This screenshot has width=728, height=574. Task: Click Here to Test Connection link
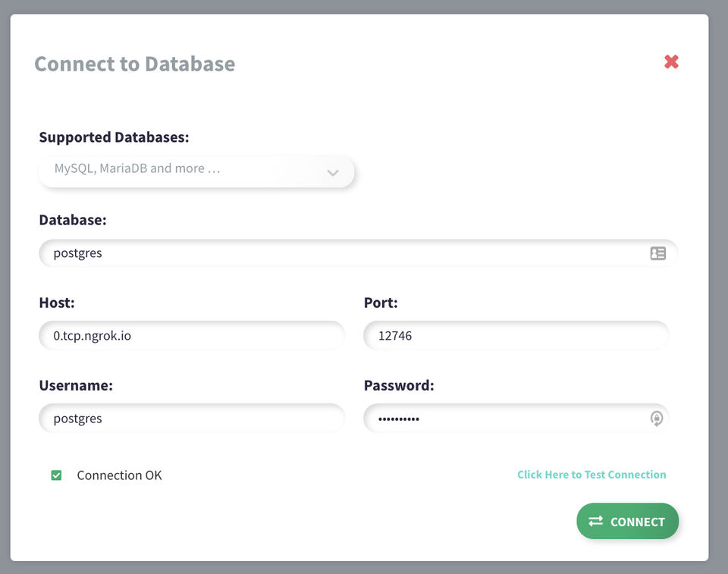click(591, 475)
